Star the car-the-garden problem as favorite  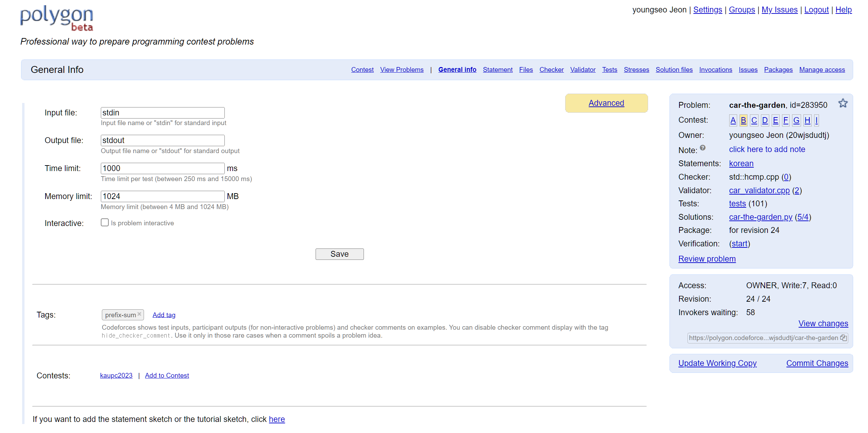[x=842, y=103]
